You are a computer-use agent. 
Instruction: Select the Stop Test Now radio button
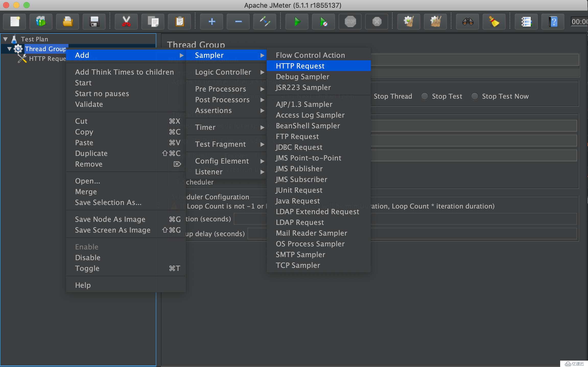(475, 96)
